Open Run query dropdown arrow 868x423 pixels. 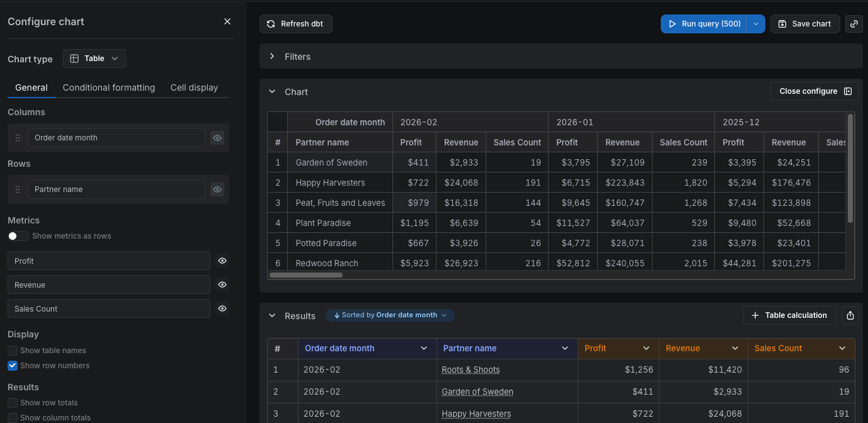[x=756, y=24]
